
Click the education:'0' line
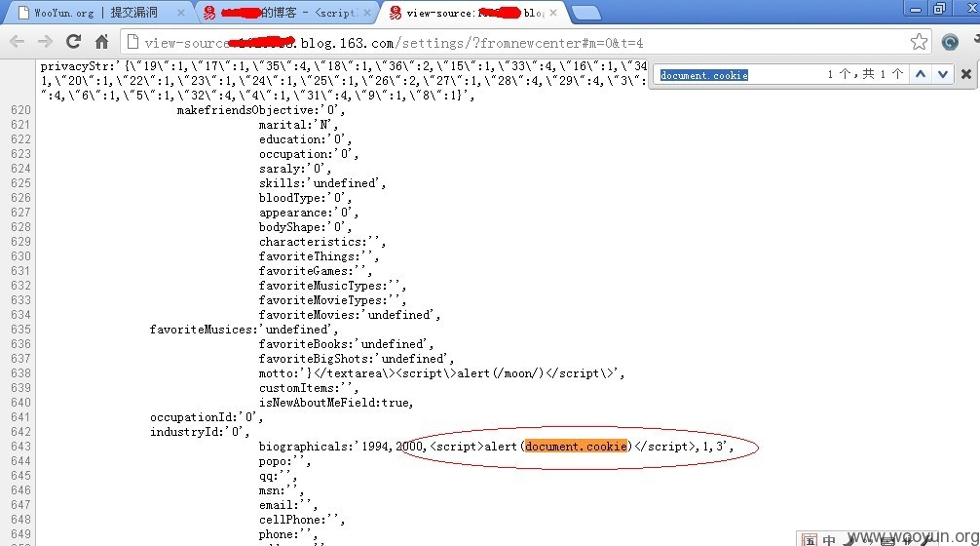click(305, 139)
